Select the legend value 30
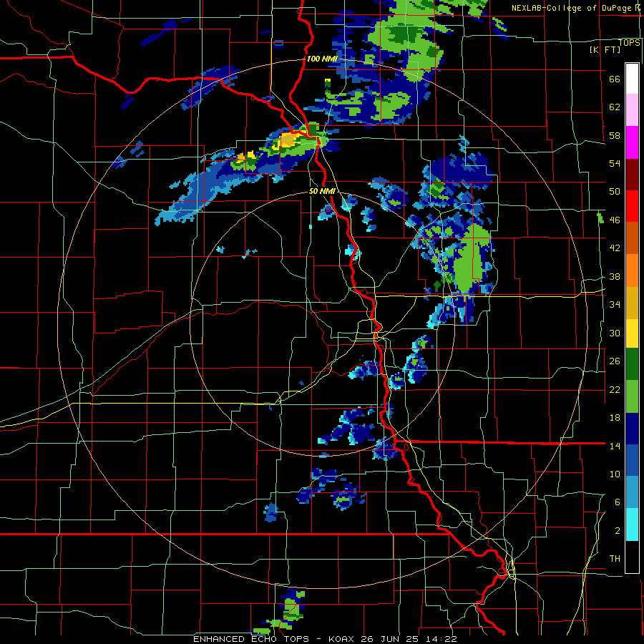Viewport: 644px width, 644px height. click(x=615, y=333)
